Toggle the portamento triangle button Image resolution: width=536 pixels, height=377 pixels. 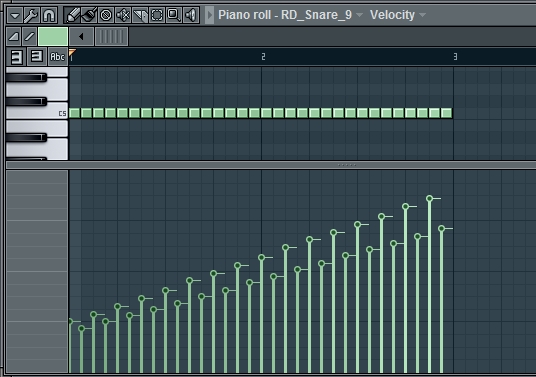click(14, 37)
